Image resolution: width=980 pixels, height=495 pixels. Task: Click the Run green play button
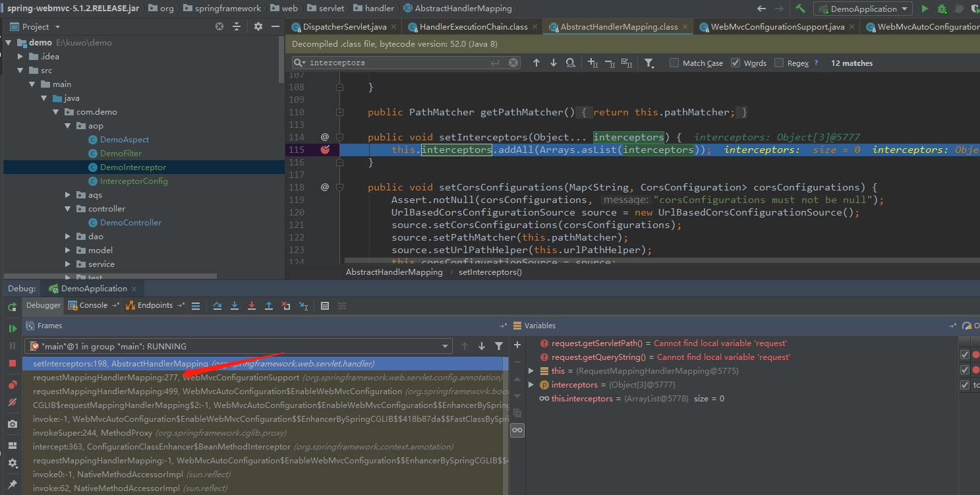click(x=925, y=8)
